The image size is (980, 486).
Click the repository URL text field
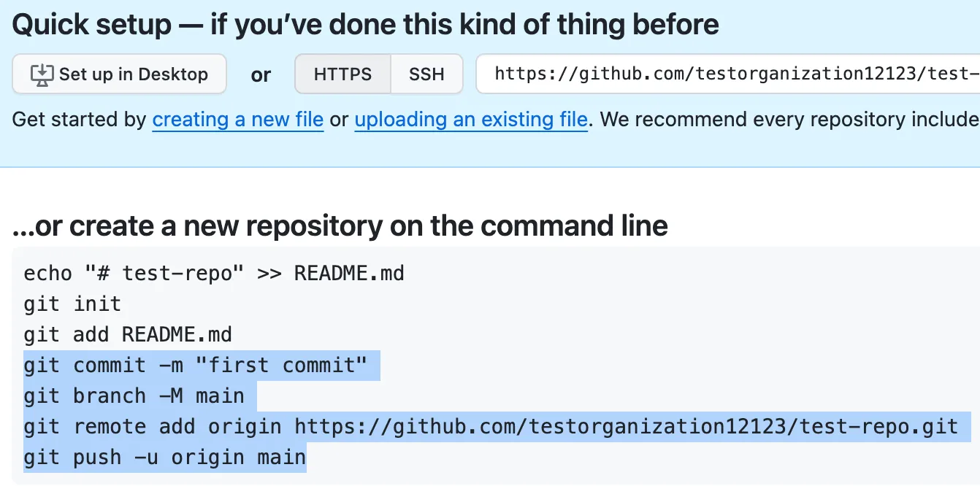pos(728,74)
